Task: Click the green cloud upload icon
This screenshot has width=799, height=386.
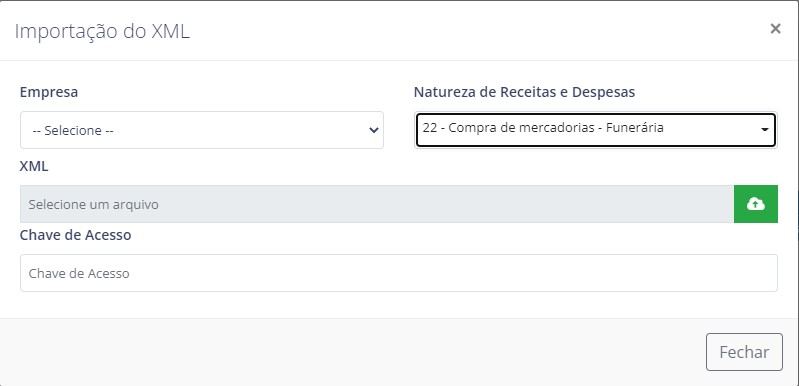Action: pos(756,204)
